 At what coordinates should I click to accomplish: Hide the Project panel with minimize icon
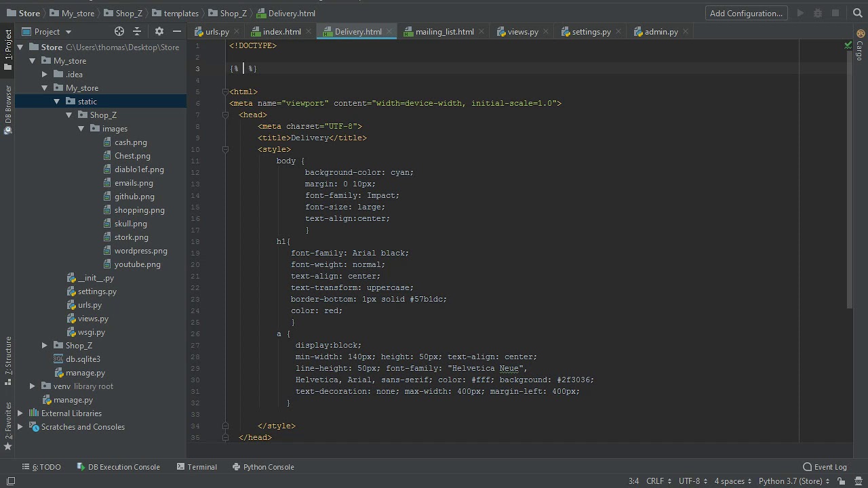click(177, 31)
